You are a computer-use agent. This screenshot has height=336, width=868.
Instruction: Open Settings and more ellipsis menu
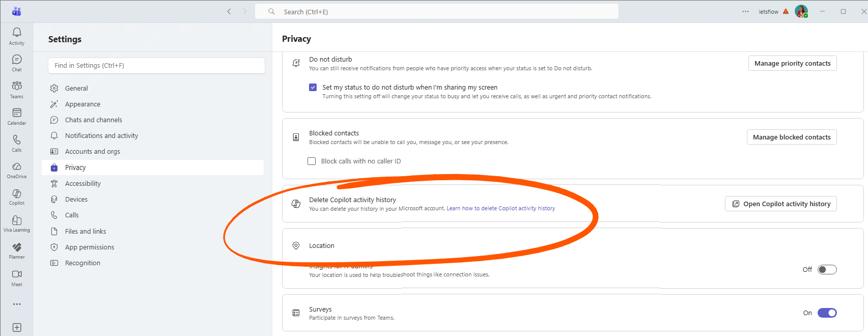(745, 12)
